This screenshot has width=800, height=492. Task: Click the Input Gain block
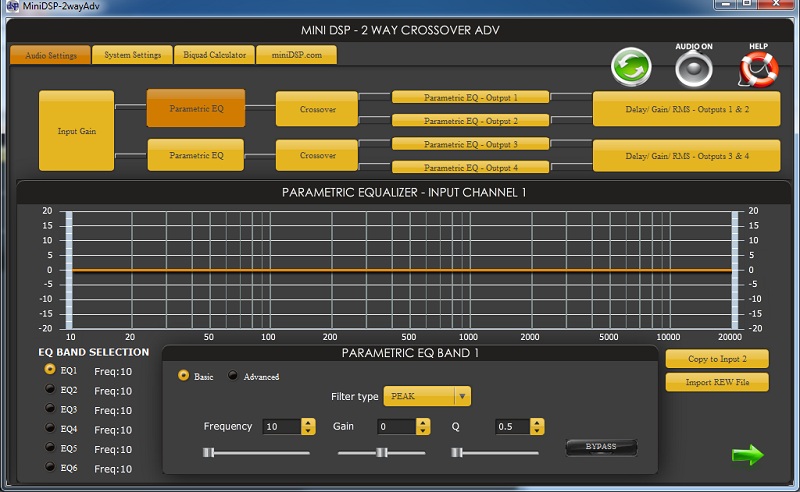[x=77, y=131]
